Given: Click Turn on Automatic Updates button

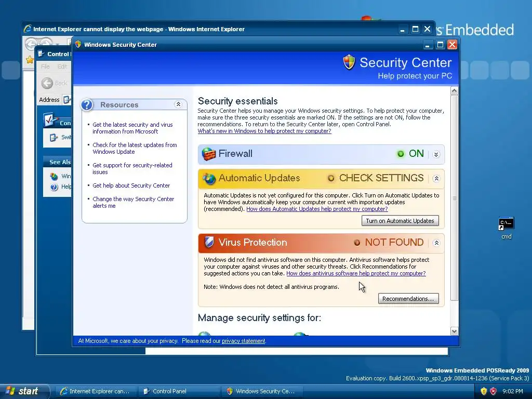Looking at the screenshot, I should click(400, 221).
